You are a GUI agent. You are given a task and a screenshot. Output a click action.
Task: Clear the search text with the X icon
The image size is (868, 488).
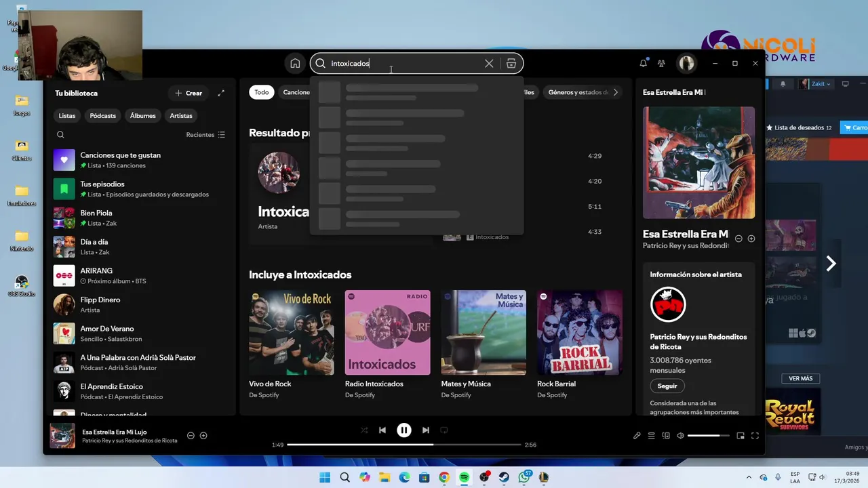click(489, 64)
